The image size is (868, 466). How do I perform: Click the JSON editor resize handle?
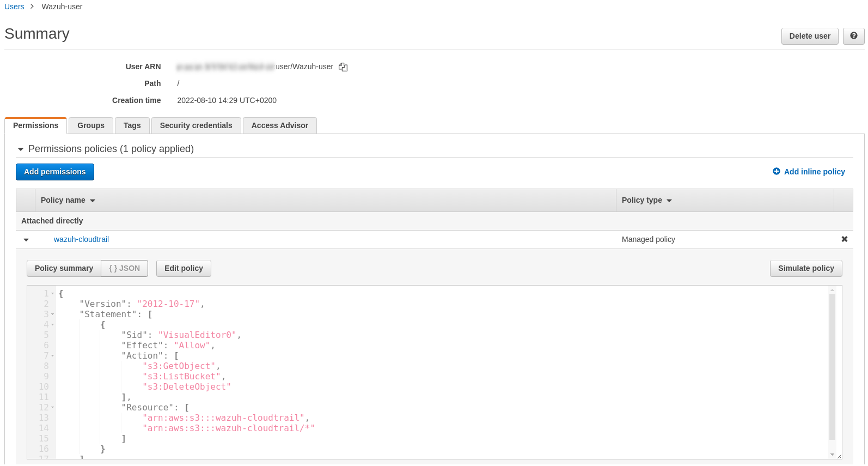point(839,456)
